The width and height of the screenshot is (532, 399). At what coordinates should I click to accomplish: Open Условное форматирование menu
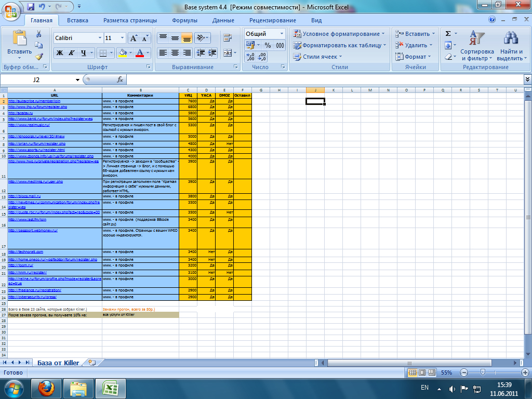339,34
